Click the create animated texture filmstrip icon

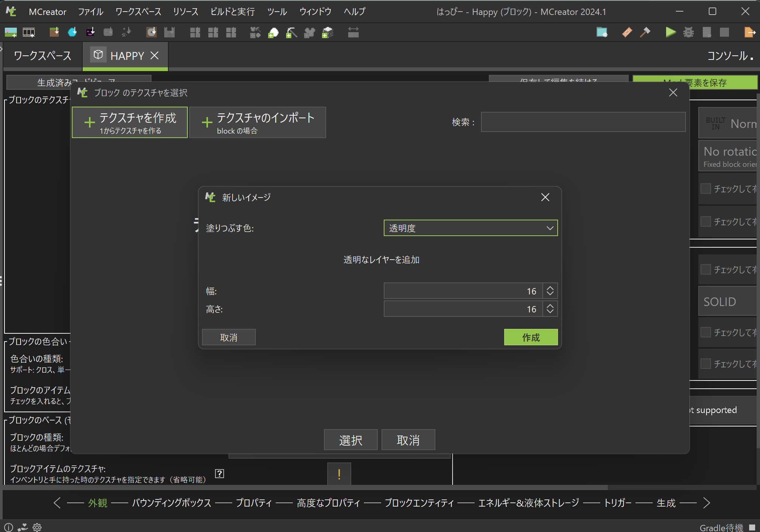point(29,32)
